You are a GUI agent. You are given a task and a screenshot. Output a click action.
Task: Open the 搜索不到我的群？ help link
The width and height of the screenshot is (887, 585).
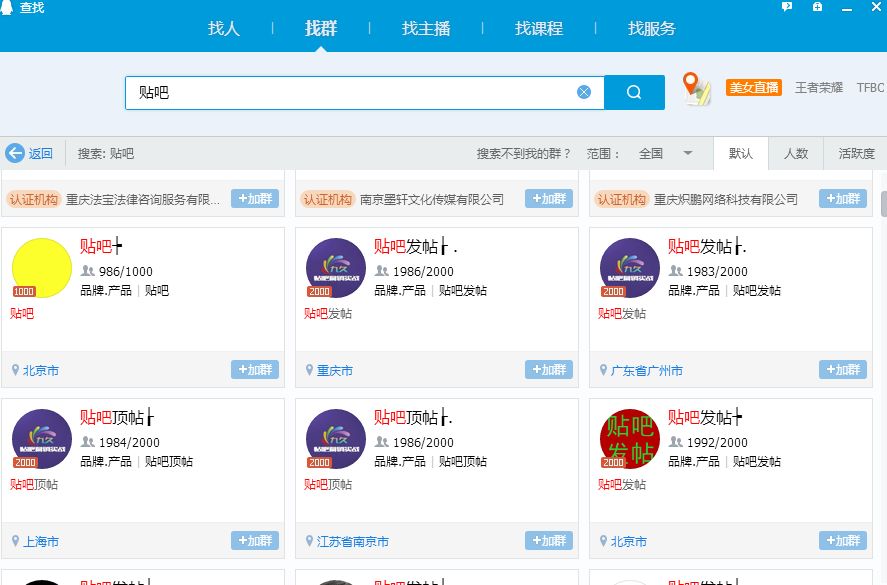tap(523, 153)
